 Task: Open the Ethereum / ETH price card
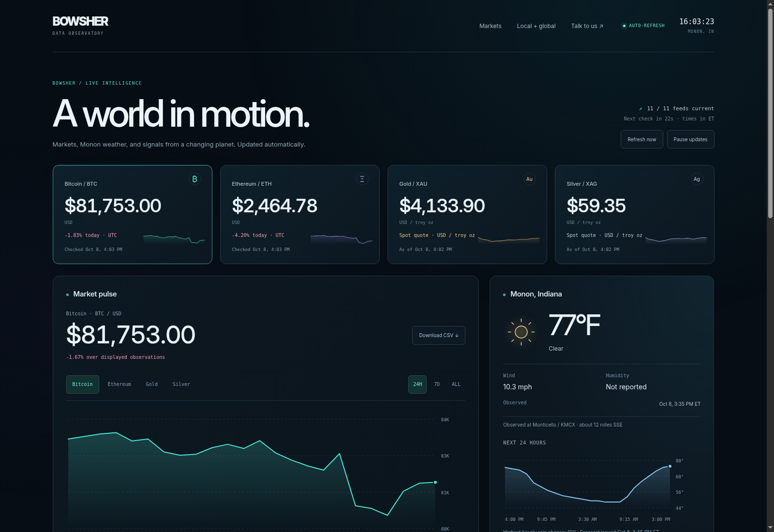coord(299,214)
